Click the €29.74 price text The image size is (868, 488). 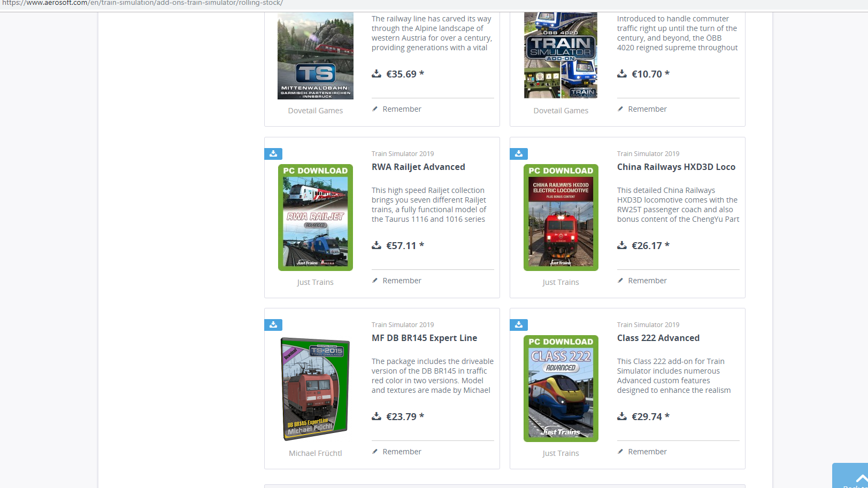point(651,416)
